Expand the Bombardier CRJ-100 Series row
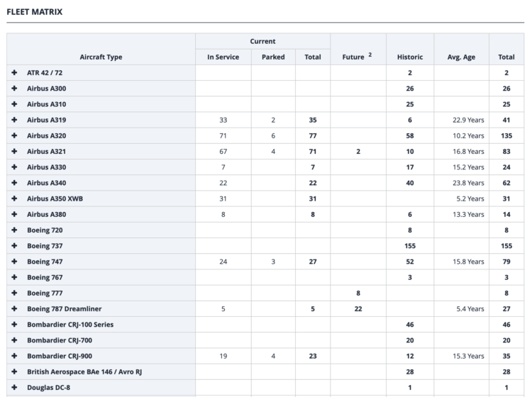Viewport: 532px width, 397px height. 14,325
